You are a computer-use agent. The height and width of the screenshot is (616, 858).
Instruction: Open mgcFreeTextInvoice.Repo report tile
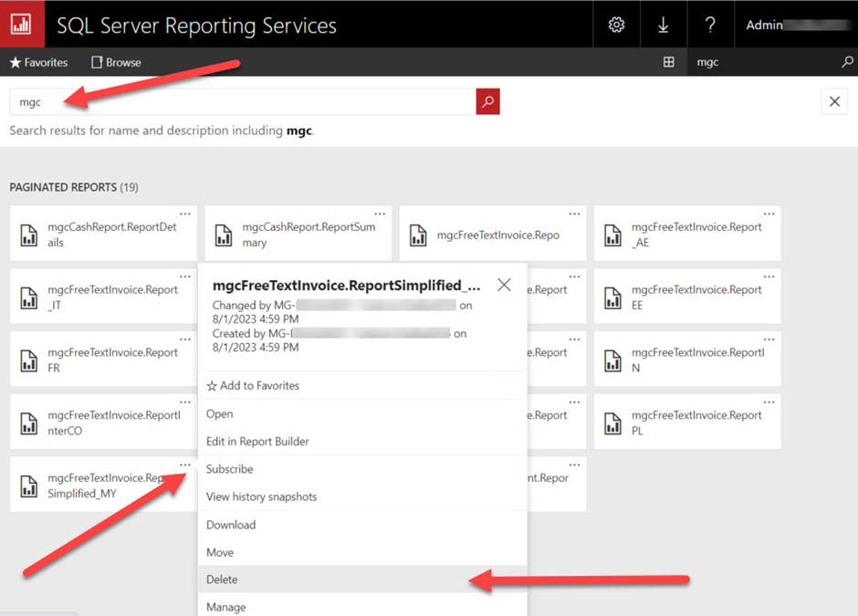point(493,234)
